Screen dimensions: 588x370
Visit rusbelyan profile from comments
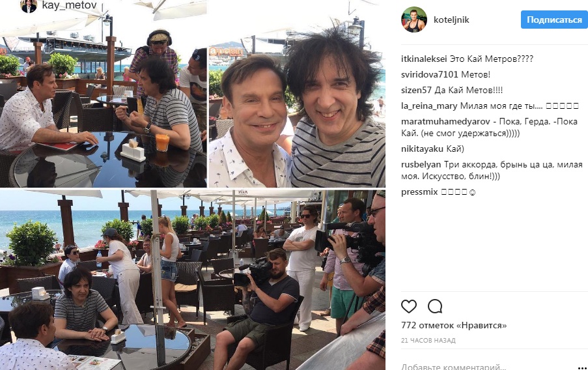(421, 165)
